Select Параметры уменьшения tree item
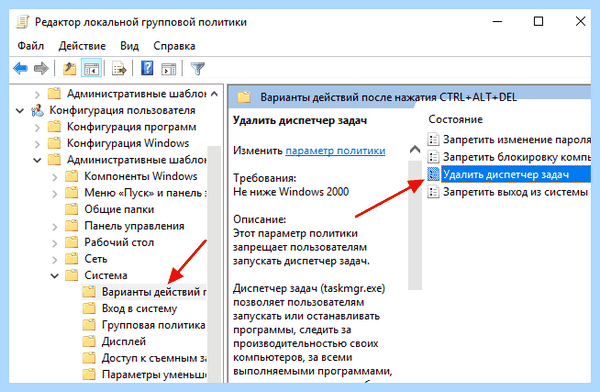The width and height of the screenshot is (600, 392). point(154,374)
